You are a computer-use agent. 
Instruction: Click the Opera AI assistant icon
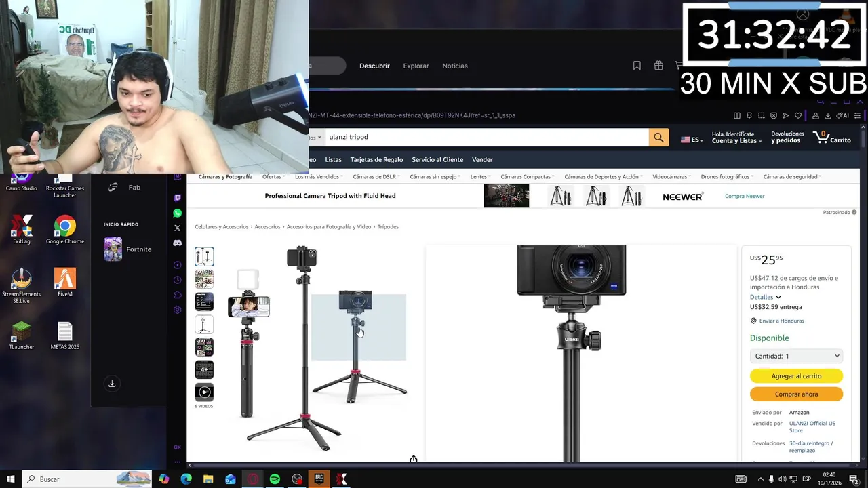point(843,116)
